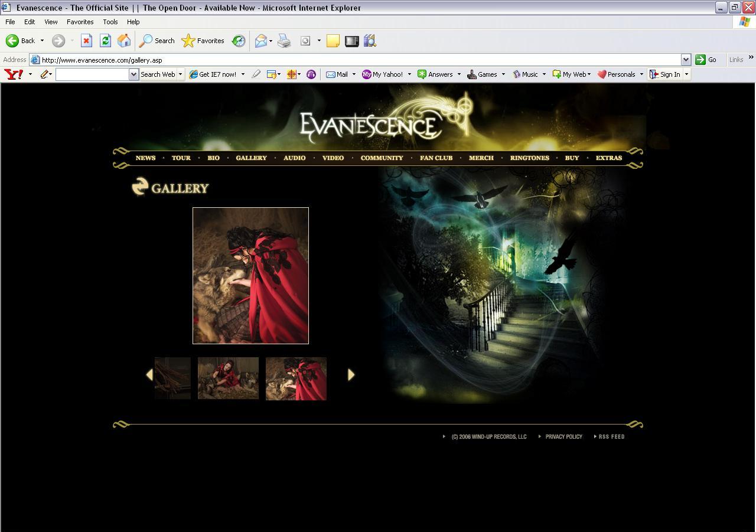Open the Favorites star panel
Viewport: 756px width, 532px height.
pyautogui.click(x=203, y=41)
